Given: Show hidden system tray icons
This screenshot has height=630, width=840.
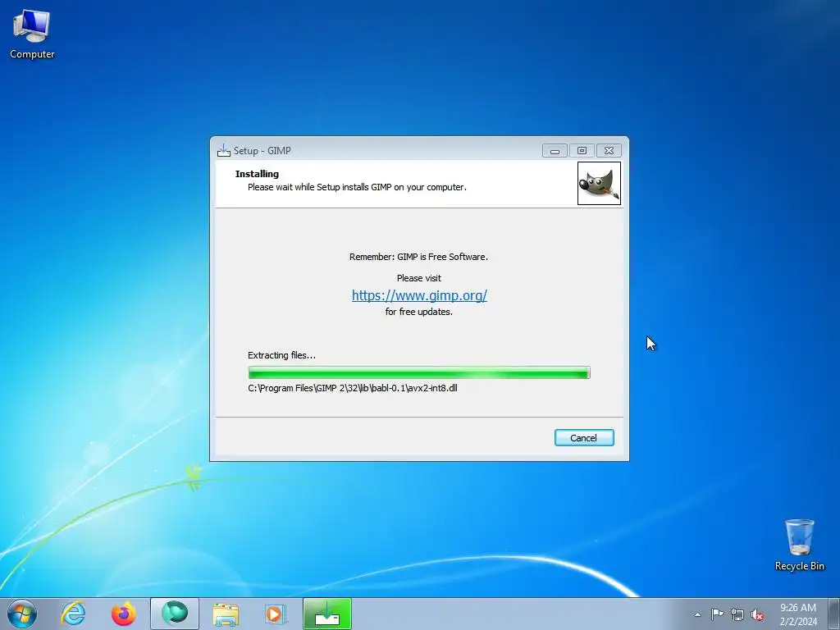Looking at the screenshot, I should pyautogui.click(x=697, y=614).
